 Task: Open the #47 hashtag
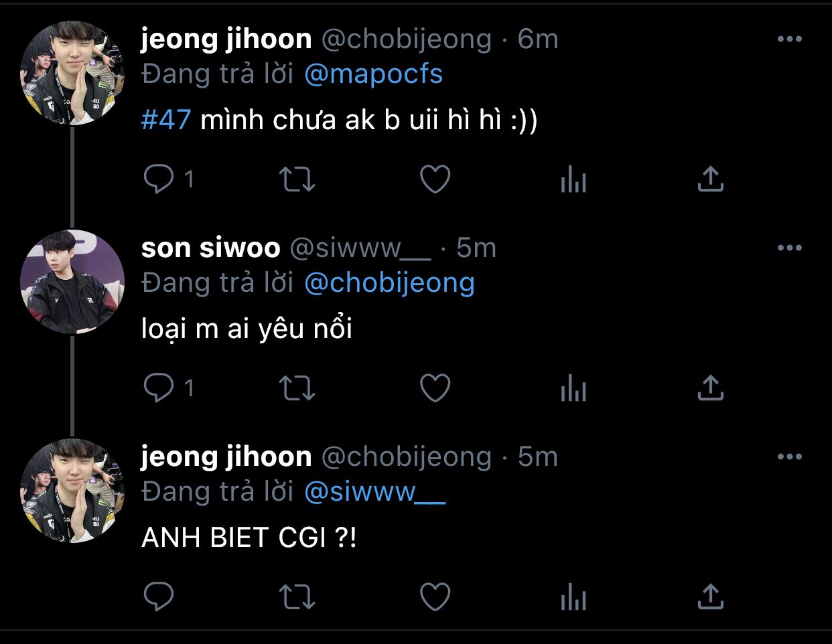pyautogui.click(x=166, y=120)
